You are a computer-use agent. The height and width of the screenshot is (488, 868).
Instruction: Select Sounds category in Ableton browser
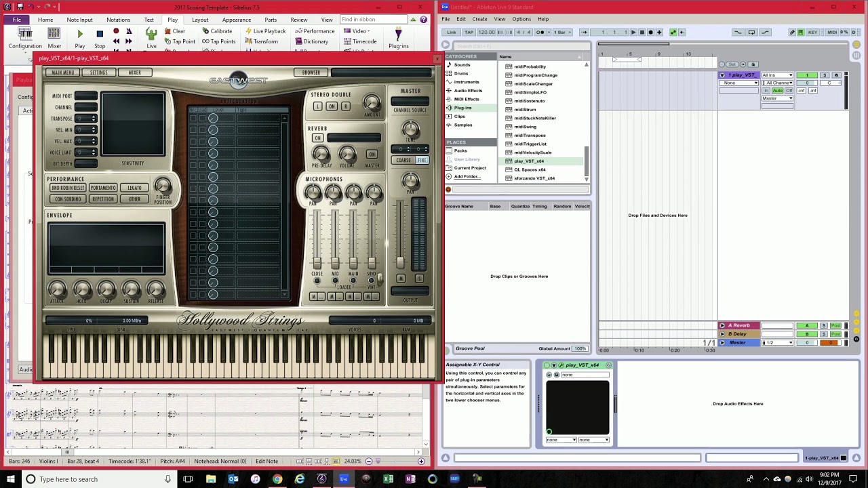(462, 65)
